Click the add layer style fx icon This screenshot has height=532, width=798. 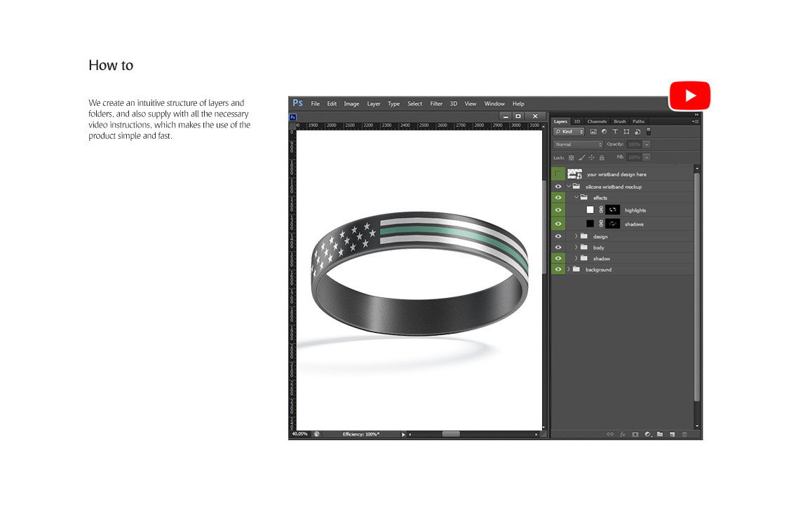point(622,435)
